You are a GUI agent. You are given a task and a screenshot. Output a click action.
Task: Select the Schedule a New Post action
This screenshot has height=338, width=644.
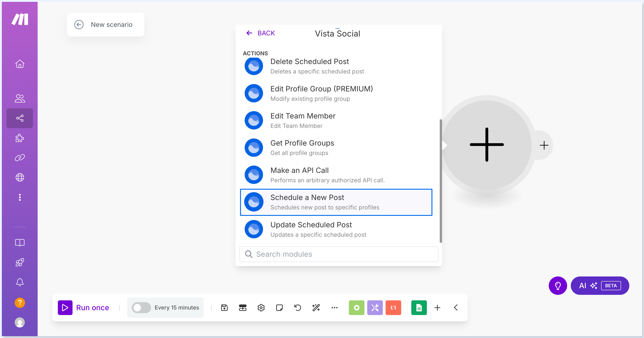[336, 202]
